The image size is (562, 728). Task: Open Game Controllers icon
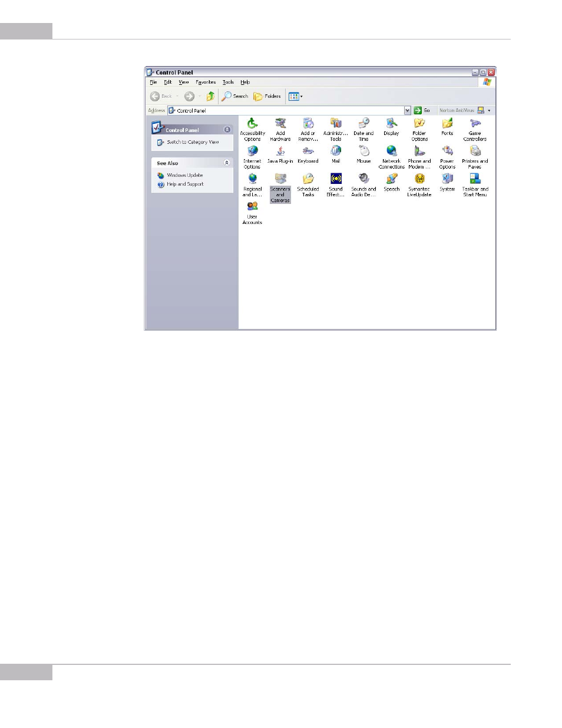(475, 129)
